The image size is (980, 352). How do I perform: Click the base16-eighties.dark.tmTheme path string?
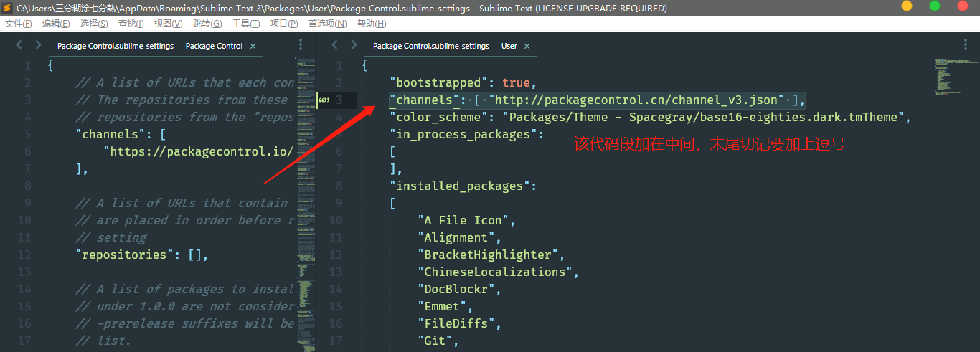point(706,117)
